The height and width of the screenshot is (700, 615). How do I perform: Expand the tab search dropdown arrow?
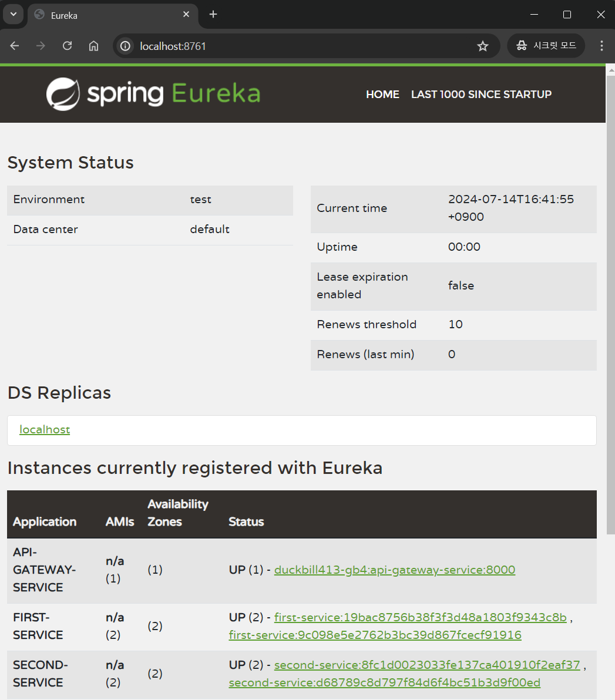(14, 14)
